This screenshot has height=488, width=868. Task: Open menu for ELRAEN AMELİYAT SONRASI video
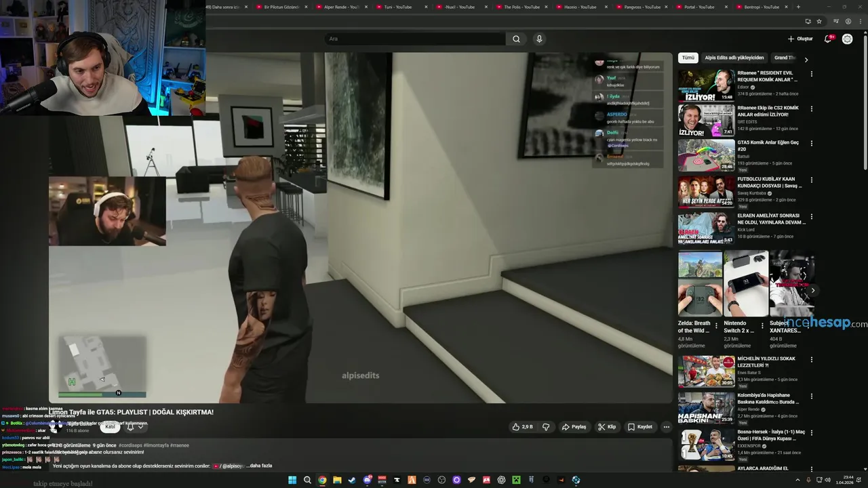811,216
